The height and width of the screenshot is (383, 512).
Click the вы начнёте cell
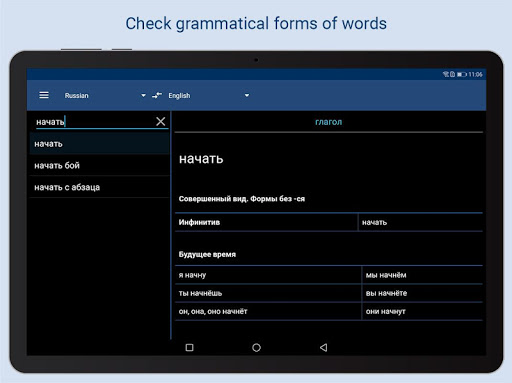click(422, 293)
